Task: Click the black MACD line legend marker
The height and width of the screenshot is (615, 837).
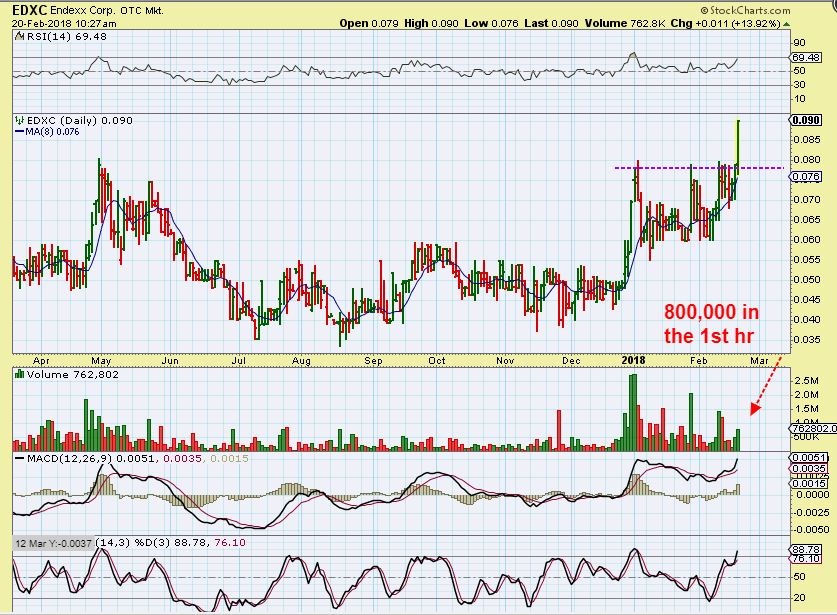Action: pos(20,457)
